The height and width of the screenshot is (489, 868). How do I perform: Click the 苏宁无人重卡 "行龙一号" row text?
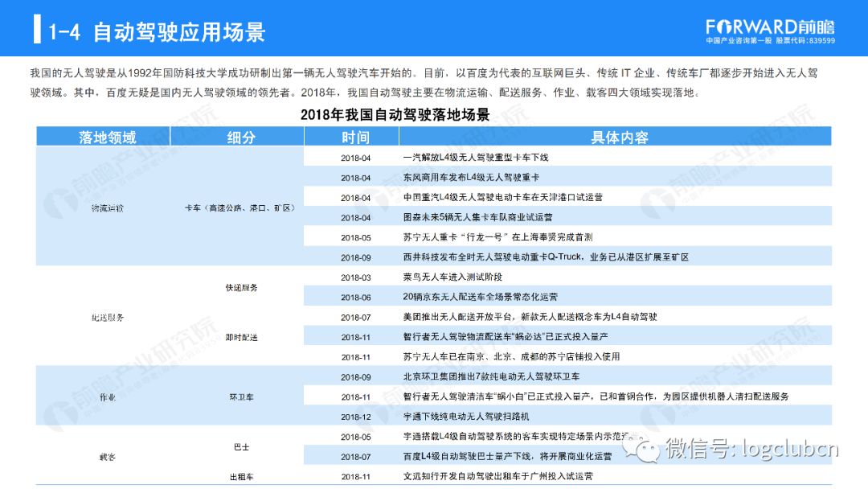point(497,237)
